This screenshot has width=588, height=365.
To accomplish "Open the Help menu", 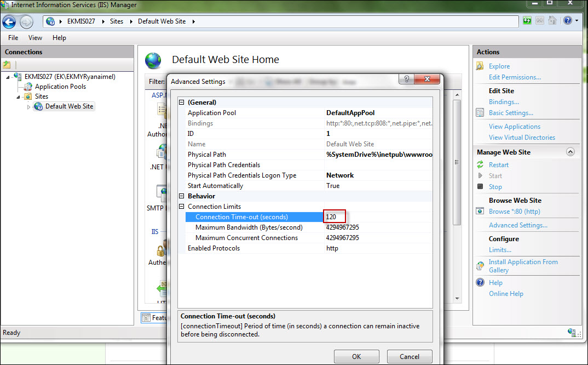I will pyautogui.click(x=59, y=38).
